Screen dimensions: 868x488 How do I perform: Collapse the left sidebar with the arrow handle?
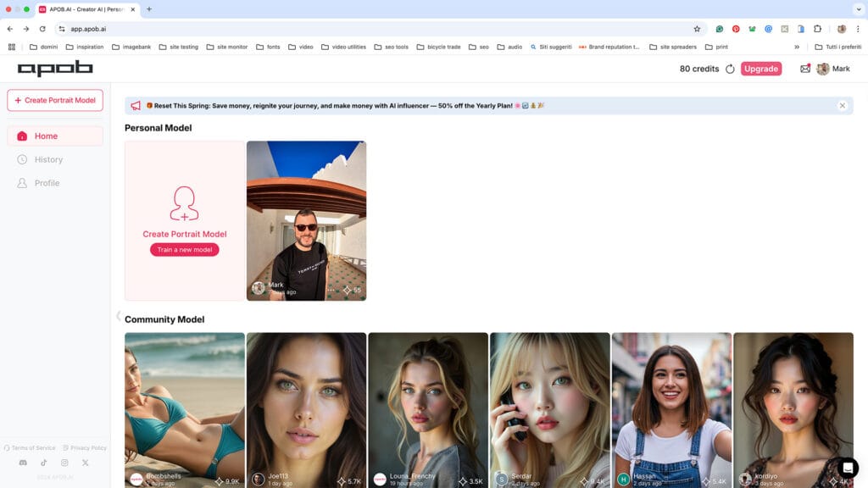click(118, 316)
